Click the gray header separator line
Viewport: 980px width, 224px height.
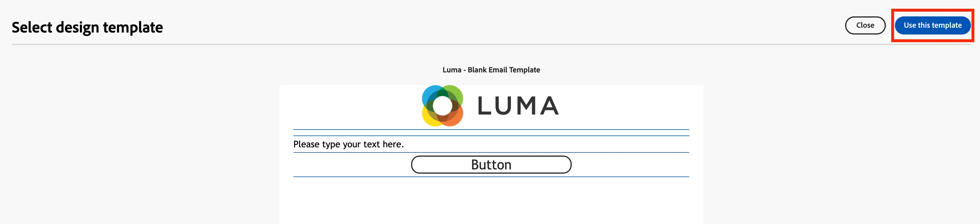click(x=491, y=44)
